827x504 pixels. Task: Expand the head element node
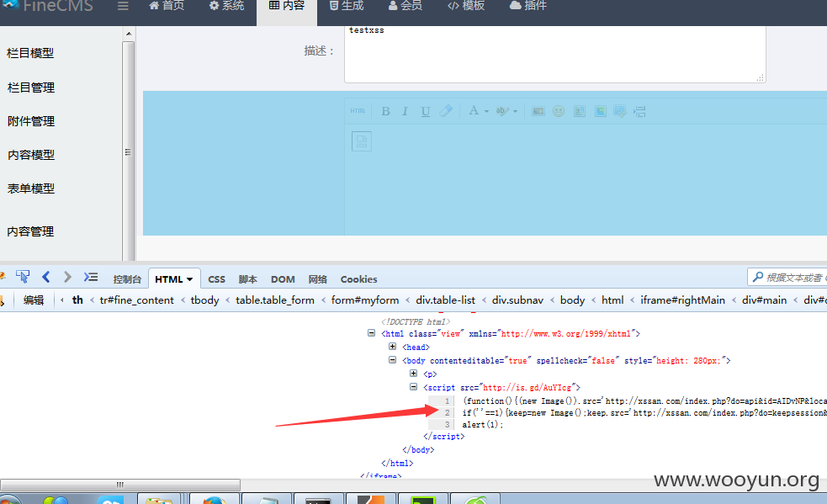coord(392,346)
